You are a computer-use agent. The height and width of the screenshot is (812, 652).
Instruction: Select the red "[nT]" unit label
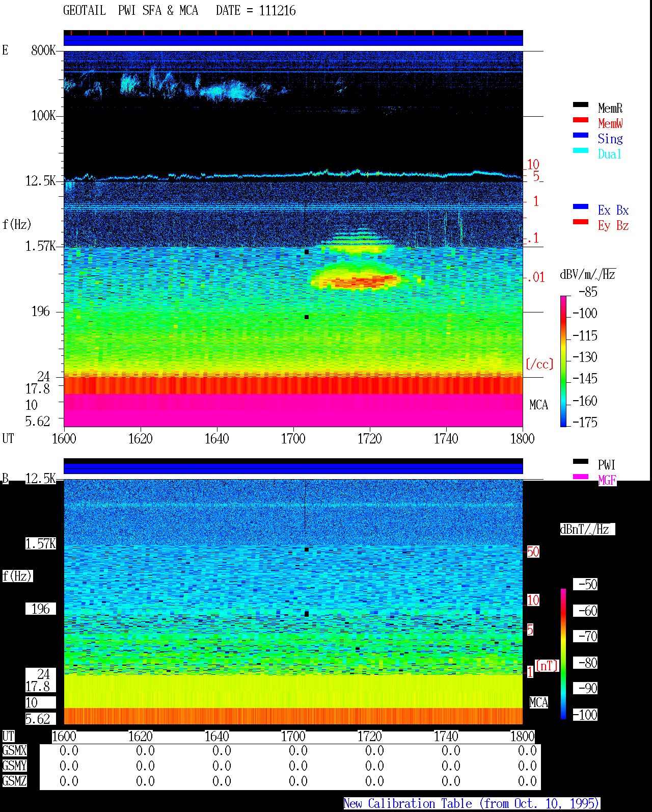pos(547,666)
